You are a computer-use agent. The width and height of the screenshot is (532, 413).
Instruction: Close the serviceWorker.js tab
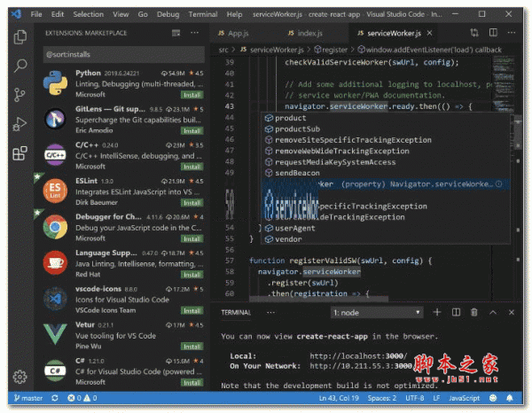429,33
